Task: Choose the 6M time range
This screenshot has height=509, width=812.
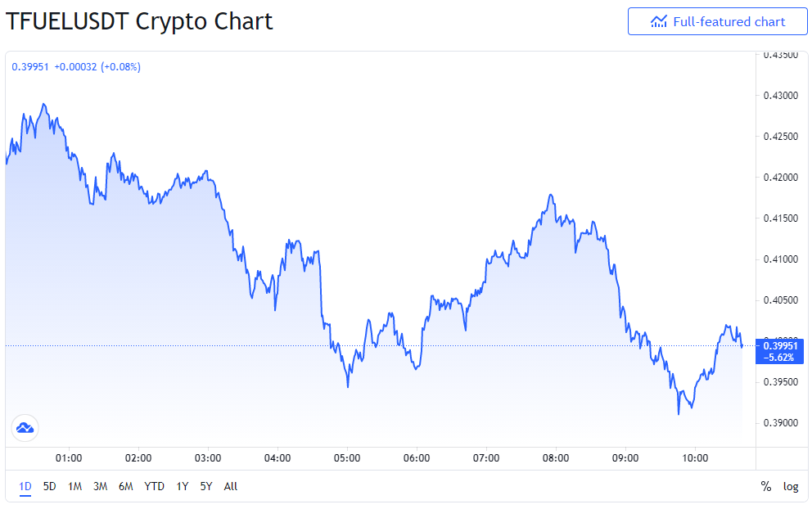Action: (x=126, y=486)
